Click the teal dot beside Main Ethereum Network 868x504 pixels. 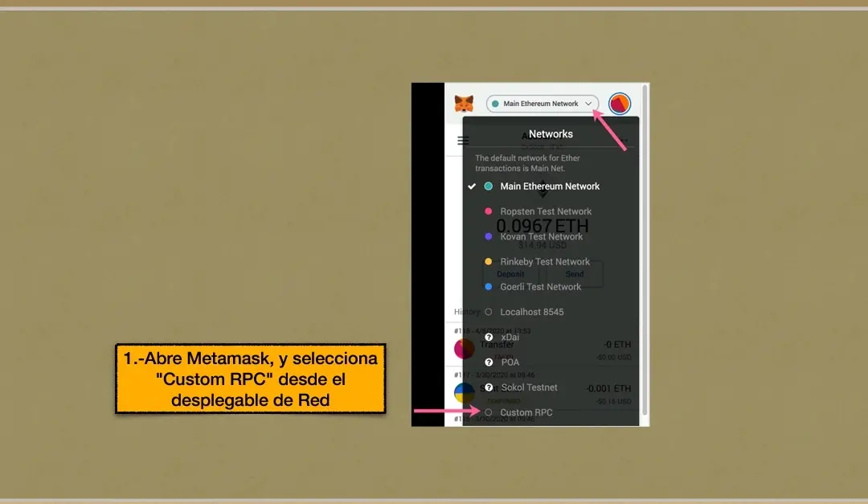click(x=489, y=186)
